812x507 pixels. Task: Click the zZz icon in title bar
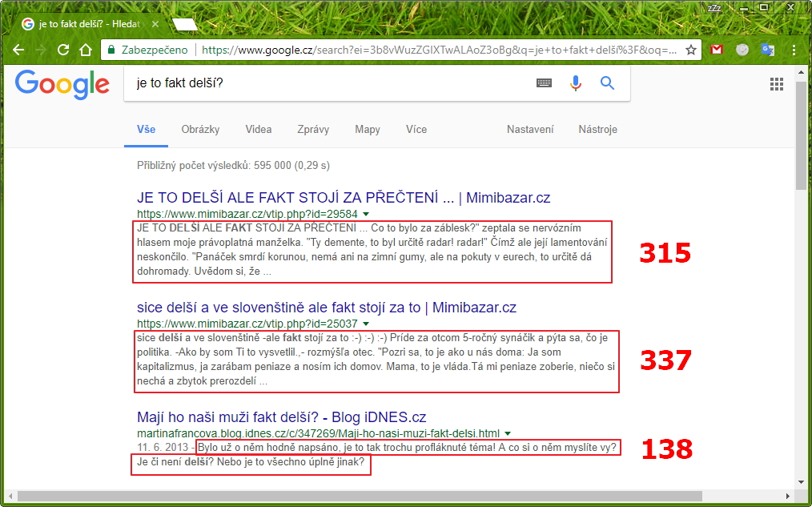(x=714, y=8)
